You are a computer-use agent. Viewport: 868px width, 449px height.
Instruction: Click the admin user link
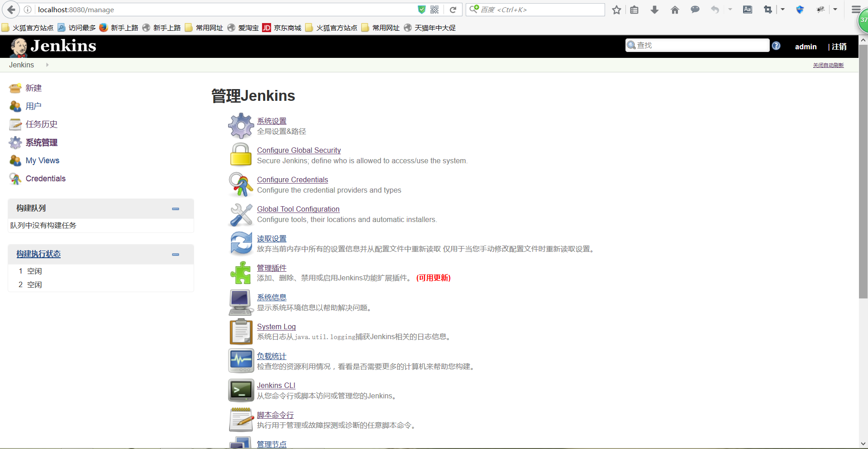pyautogui.click(x=806, y=47)
